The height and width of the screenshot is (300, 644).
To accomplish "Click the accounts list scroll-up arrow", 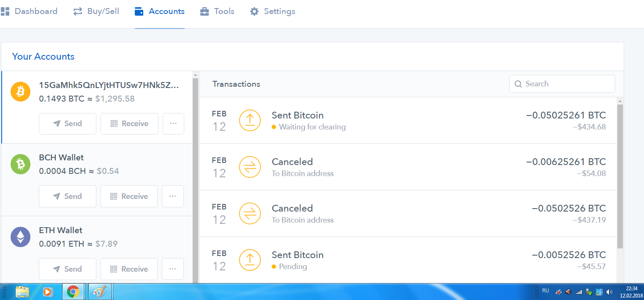I will 195,75.
